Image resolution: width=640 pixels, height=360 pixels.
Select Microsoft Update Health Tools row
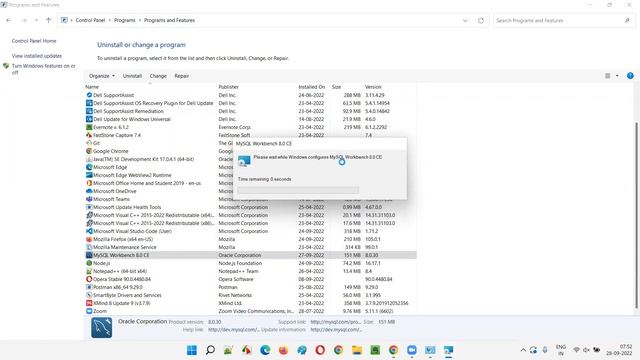tap(250, 207)
